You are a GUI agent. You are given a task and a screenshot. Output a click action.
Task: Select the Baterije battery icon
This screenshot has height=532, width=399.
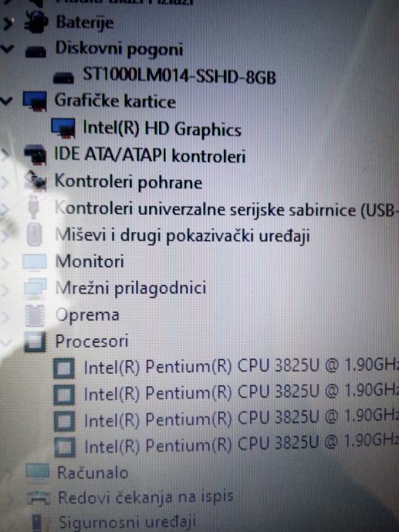coord(36,22)
